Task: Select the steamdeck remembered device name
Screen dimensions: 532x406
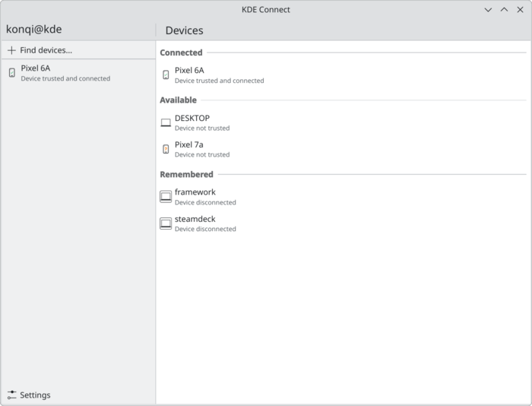Action: point(195,219)
